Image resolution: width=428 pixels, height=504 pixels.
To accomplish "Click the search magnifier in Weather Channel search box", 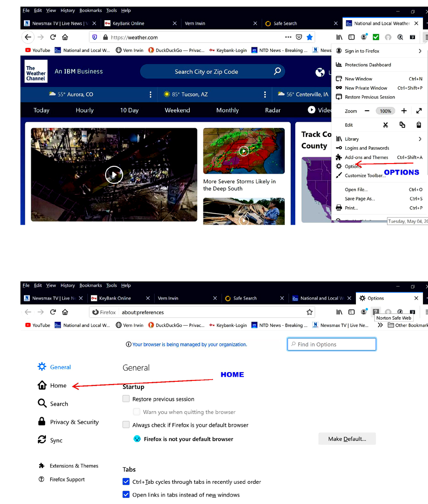I will point(277,71).
